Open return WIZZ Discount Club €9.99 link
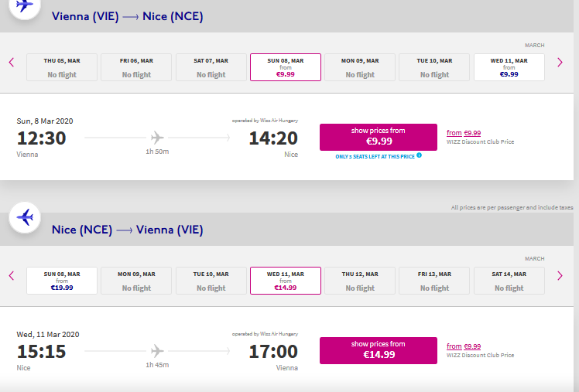 coord(464,346)
